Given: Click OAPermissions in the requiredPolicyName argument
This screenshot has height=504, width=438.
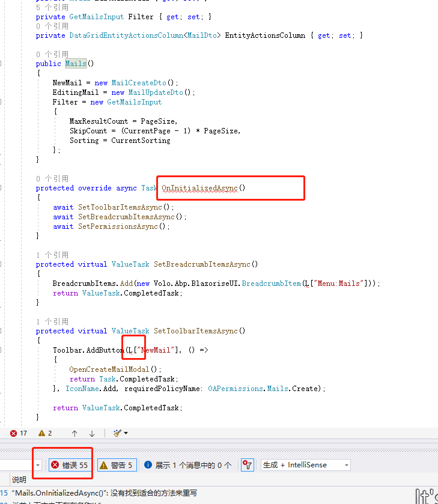Looking at the screenshot, I should pos(236,389).
